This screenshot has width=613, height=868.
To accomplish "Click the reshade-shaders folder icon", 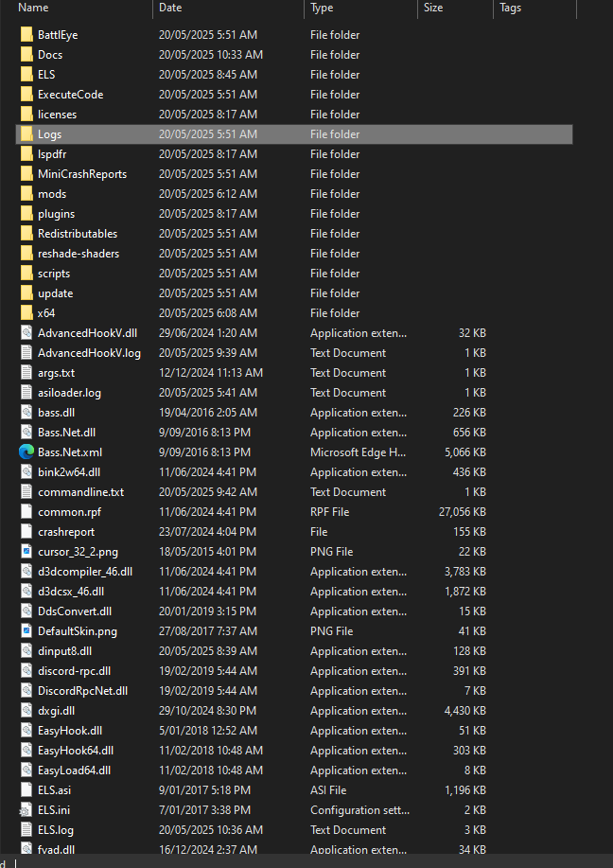I will (26, 254).
